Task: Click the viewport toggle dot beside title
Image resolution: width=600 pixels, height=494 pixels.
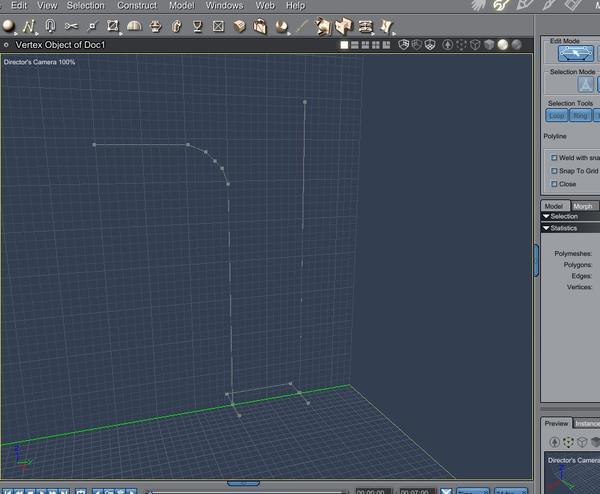Action: [6, 45]
